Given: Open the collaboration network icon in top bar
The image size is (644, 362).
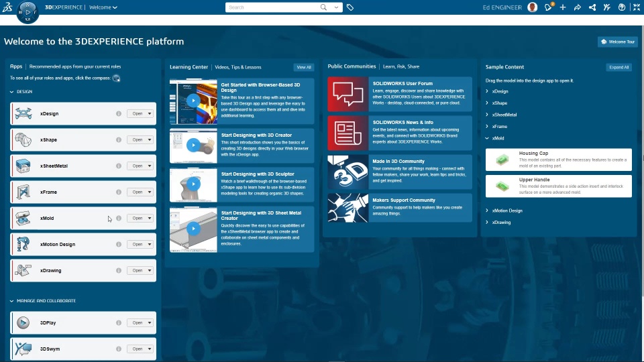Looking at the screenshot, I should [592, 7].
